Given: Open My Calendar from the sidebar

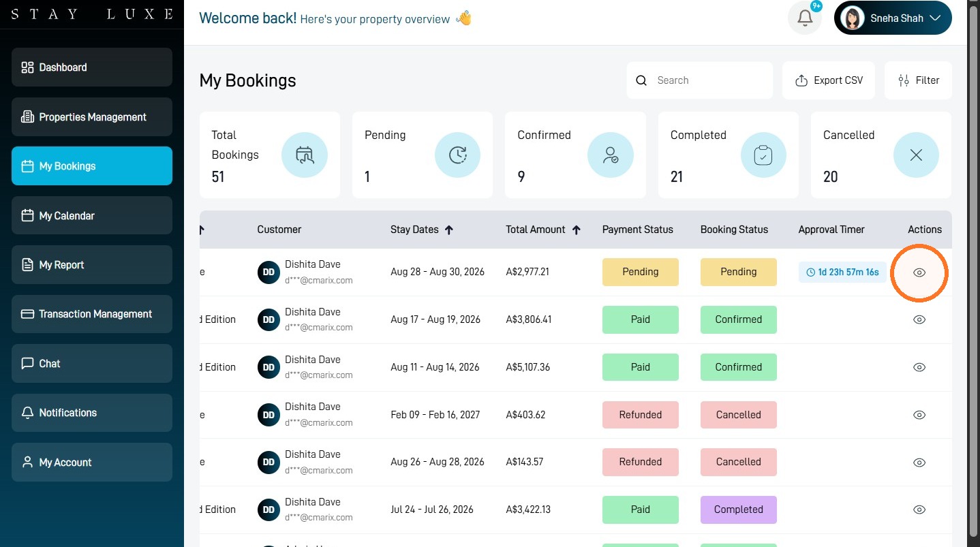Looking at the screenshot, I should point(92,216).
